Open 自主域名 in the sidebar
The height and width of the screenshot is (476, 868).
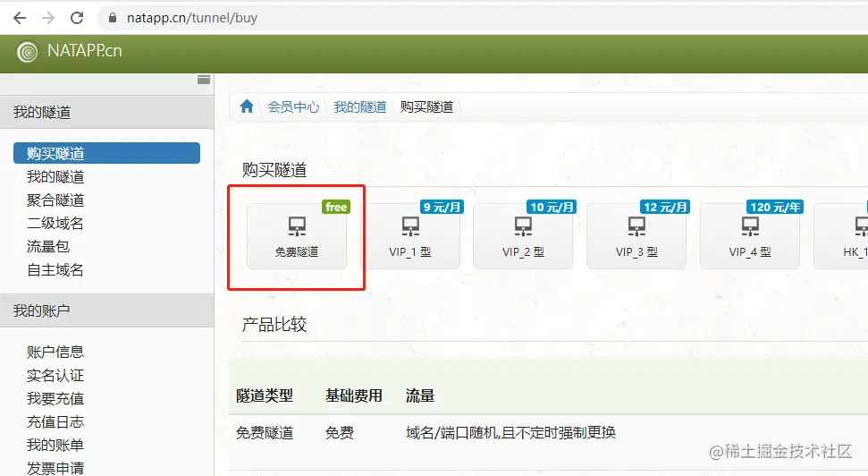(x=55, y=270)
